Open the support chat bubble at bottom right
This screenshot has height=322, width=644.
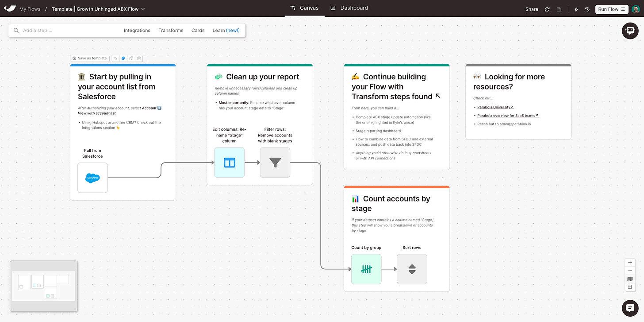tap(630, 308)
